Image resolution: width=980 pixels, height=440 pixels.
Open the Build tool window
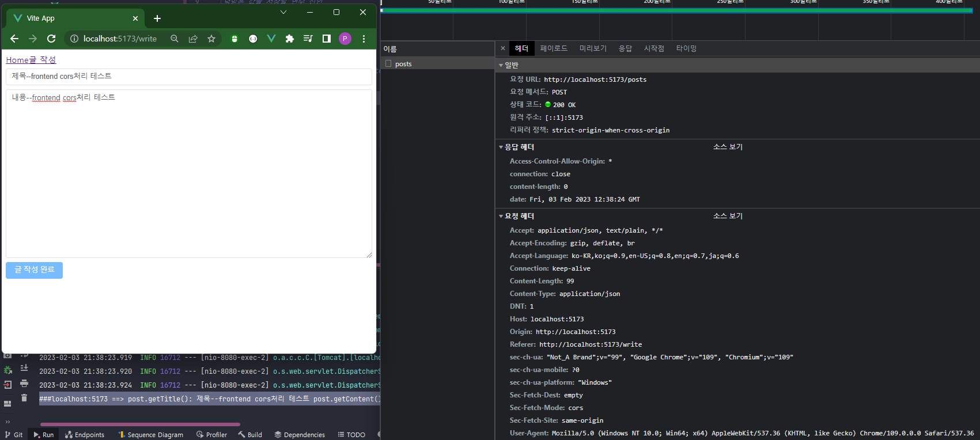250,435
